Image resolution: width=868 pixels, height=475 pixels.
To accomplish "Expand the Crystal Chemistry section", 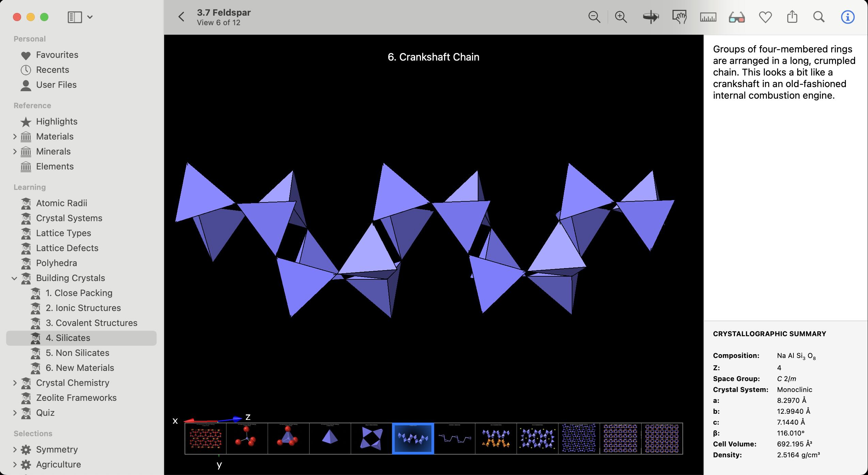I will (x=15, y=383).
